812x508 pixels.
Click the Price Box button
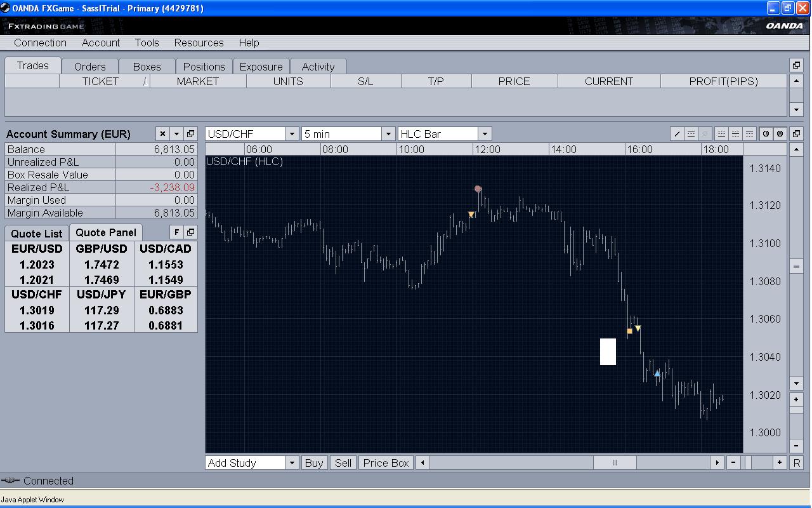pos(386,463)
